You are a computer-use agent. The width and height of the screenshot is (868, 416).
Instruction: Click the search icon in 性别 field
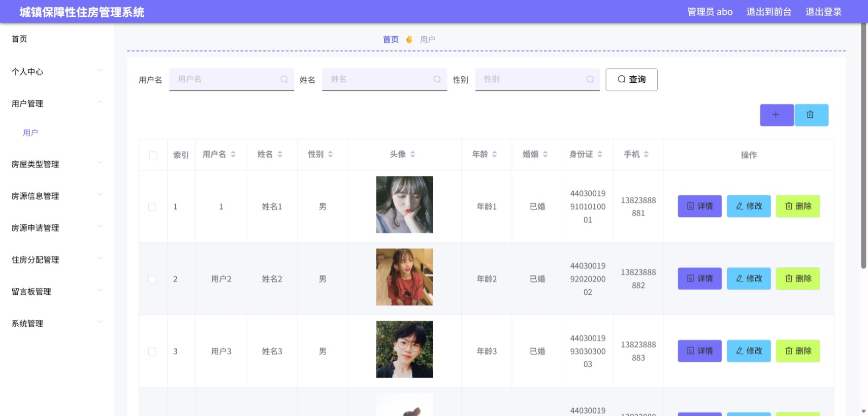pyautogui.click(x=590, y=79)
